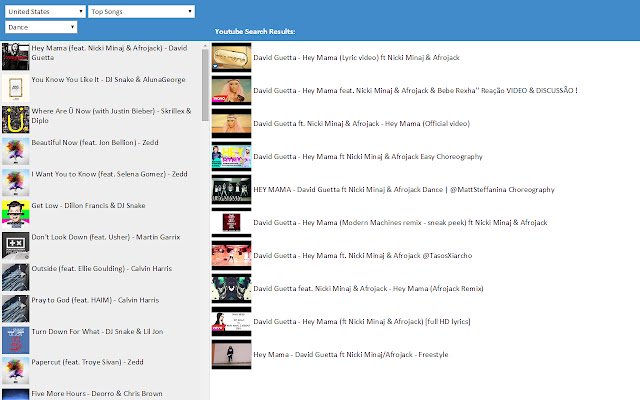
Task: Open Hey Mama Freestyle video thumbnail
Action: click(231, 355)
